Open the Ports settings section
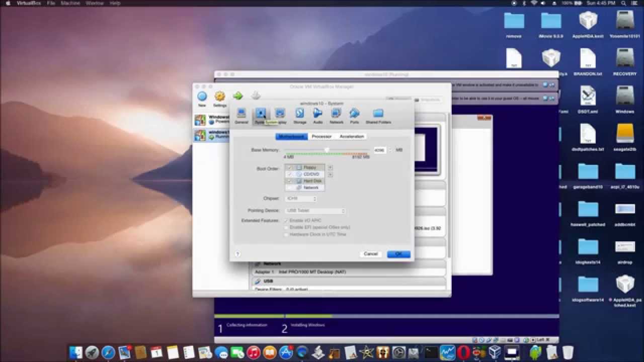The width and height of the screenshot is (644, 362). 355,116
